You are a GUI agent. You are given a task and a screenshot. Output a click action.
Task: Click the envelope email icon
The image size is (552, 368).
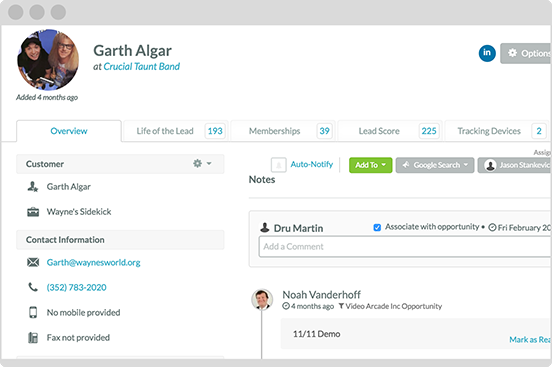[x=33, y=262]
